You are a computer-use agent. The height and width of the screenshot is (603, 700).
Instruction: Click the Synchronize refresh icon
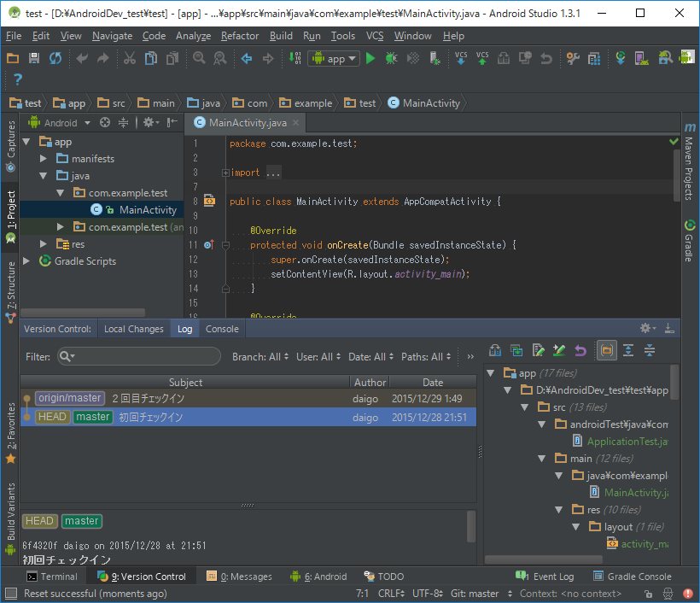(55, 58)
